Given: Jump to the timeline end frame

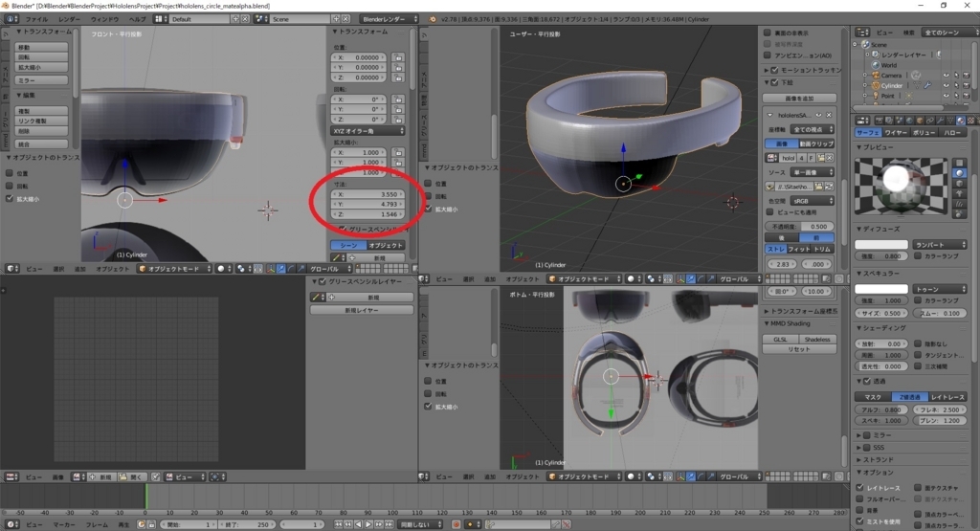Looking at the screenshot, I should [389, 524].
